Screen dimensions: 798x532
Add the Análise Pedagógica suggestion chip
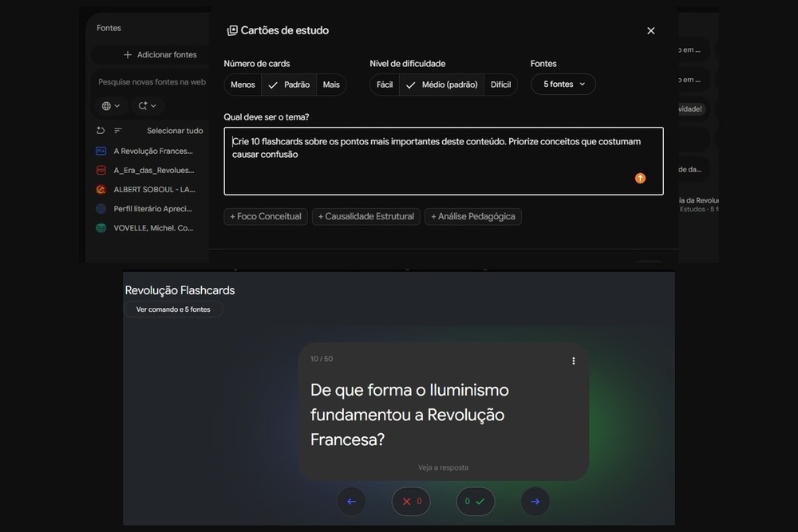(472, 217)
